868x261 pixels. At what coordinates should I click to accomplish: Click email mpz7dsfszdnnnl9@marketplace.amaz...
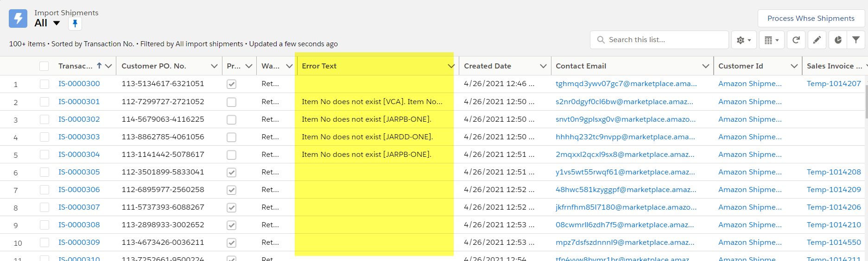pyautogui.click(x=625, y=242)
